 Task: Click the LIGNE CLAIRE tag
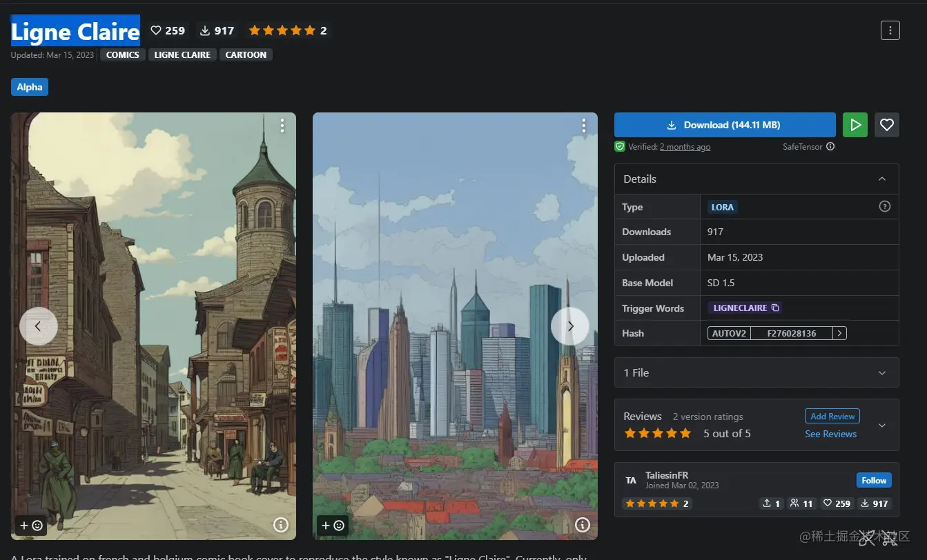(x=182, y=54)
